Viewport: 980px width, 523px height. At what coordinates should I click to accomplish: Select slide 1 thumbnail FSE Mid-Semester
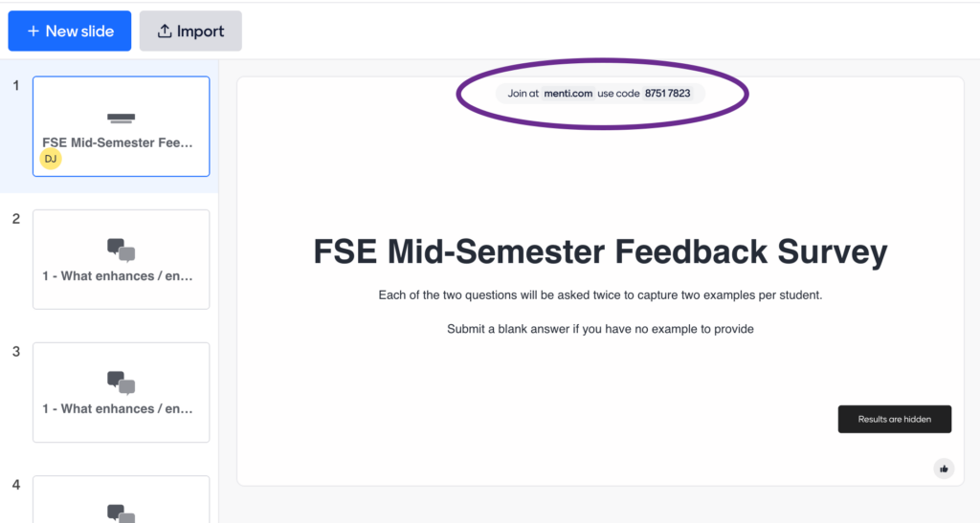(122, 126)
